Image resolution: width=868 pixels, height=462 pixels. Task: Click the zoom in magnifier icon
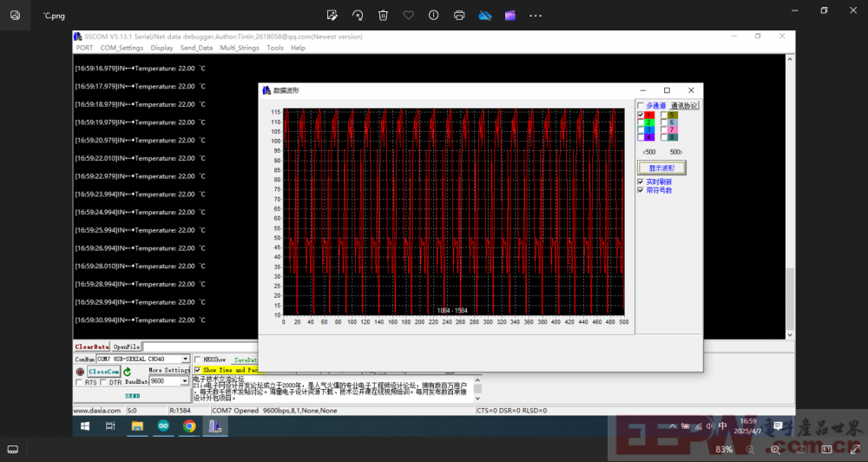[x=775, y=449]
